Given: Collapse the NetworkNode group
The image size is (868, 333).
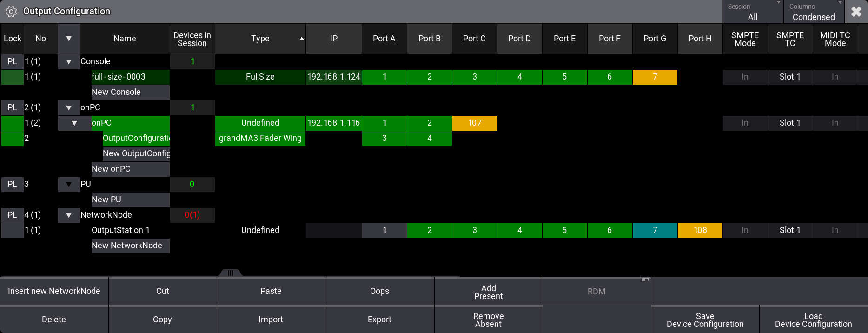Looking at the screenshot, I should coord(69,215).
